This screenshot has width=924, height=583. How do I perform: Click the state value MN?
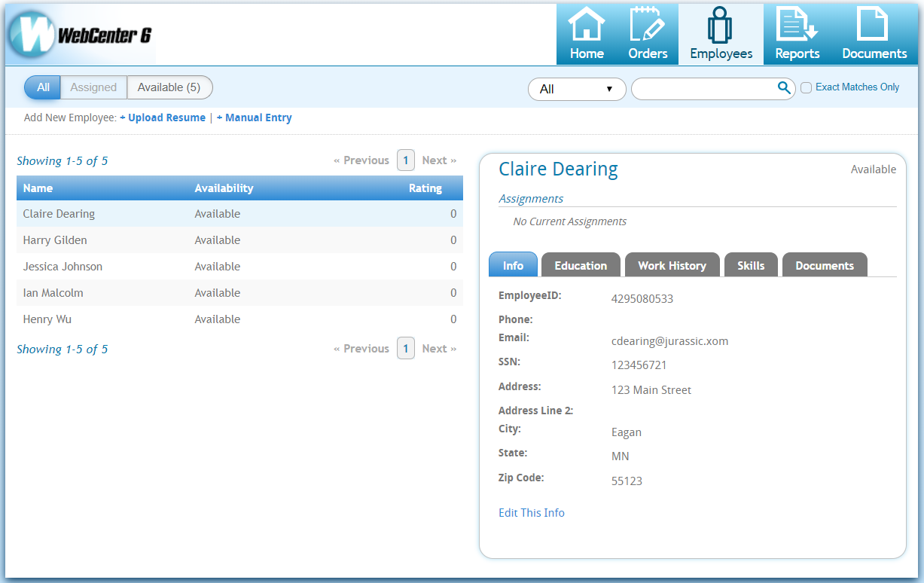pyautogui.click(x=621, y=456)
